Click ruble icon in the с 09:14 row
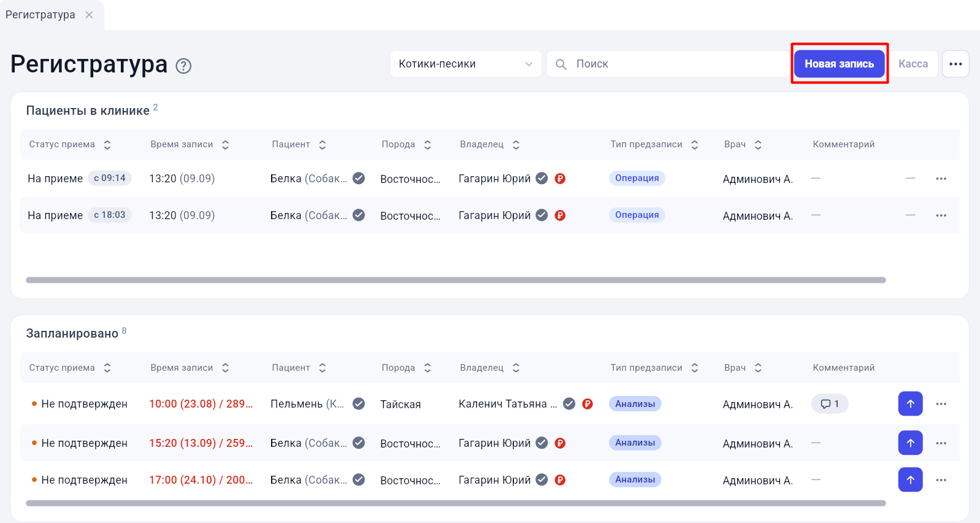 coord(560,179)
